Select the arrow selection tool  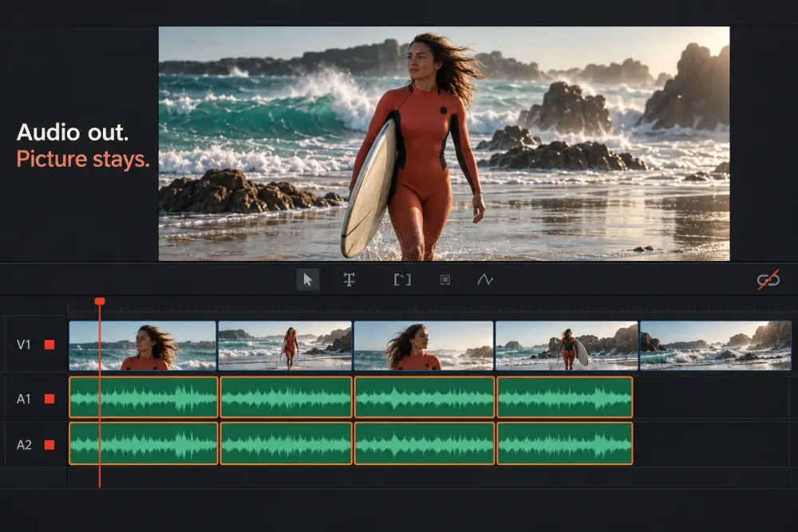coord(308,280)
